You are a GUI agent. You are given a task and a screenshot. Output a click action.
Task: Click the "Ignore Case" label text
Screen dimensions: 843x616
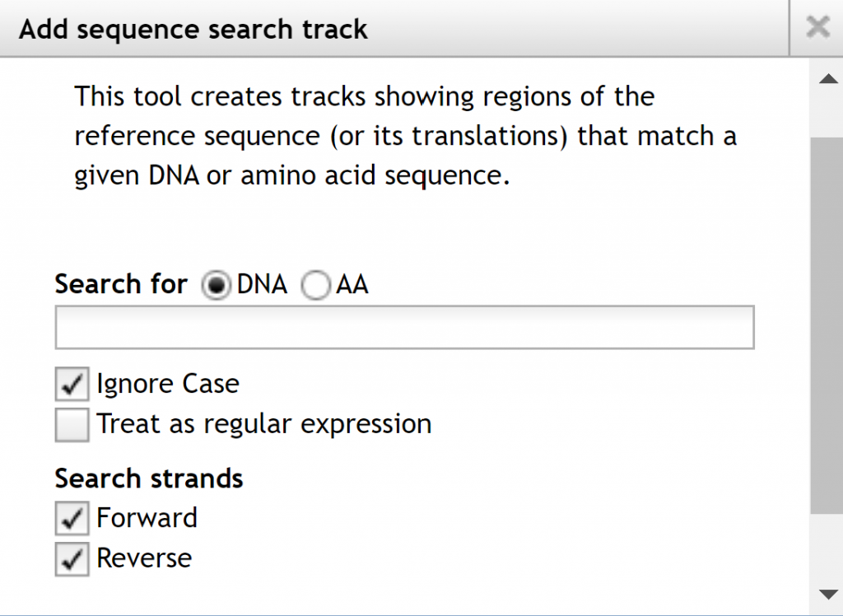pyautogui.click(x=168, y=384)
